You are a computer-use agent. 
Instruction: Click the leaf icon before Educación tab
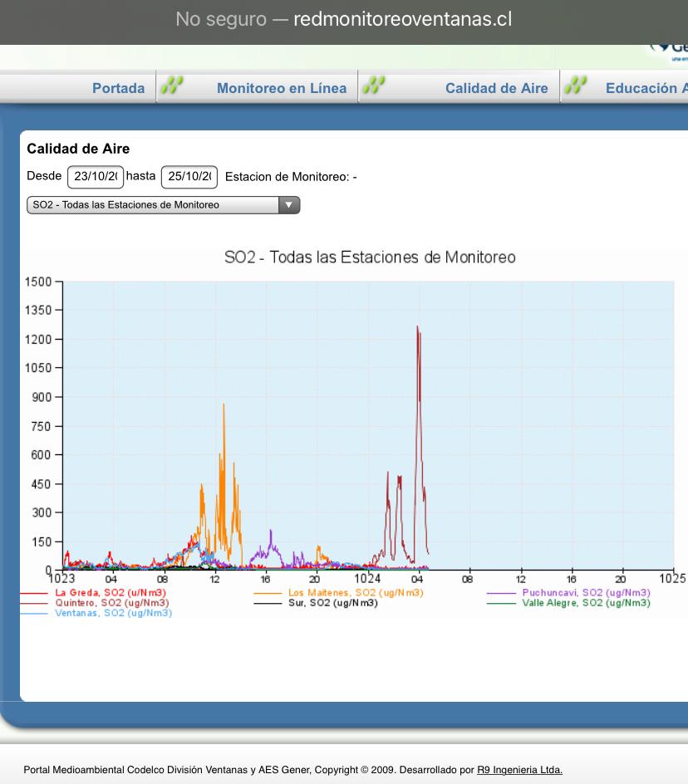tap(575, 86)
